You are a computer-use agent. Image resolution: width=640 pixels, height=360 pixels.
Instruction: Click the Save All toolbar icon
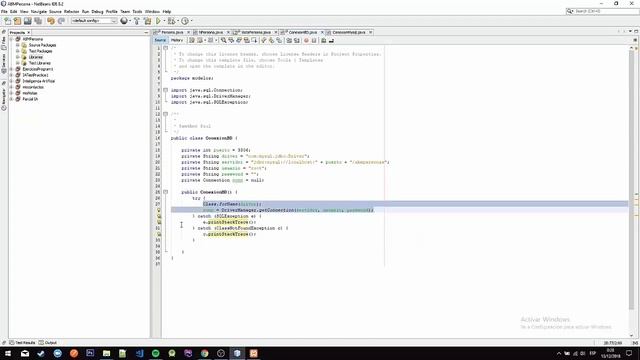38,21
